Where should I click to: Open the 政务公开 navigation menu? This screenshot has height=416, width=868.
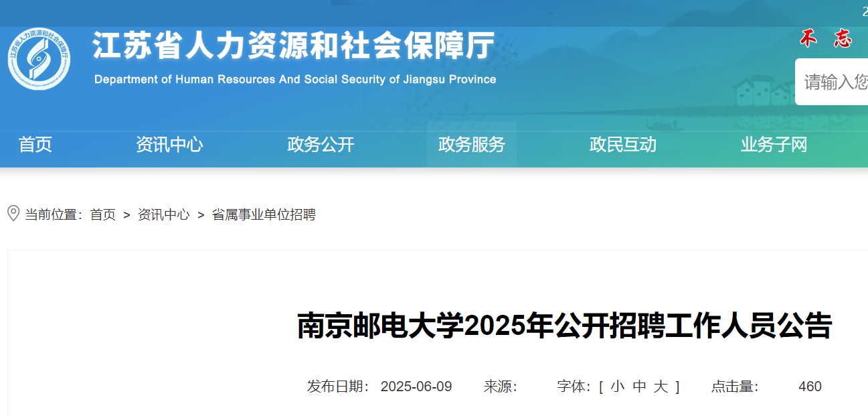[321, 145]
